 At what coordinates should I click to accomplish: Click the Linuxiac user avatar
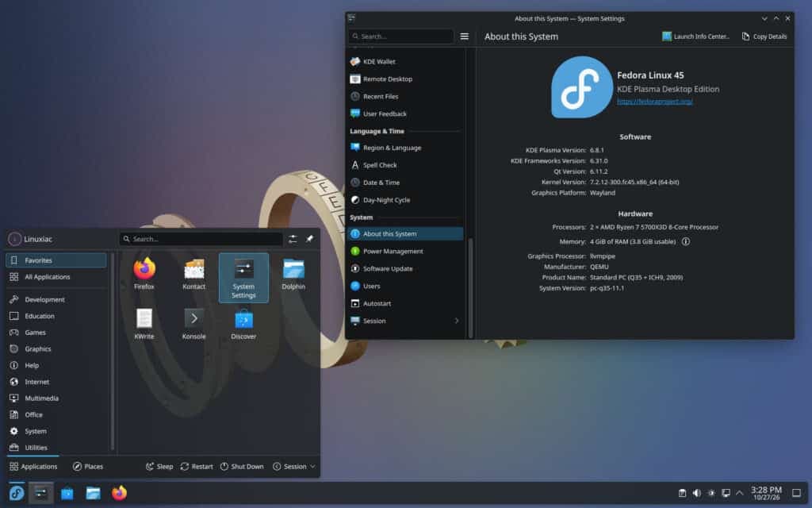point(14,239)
